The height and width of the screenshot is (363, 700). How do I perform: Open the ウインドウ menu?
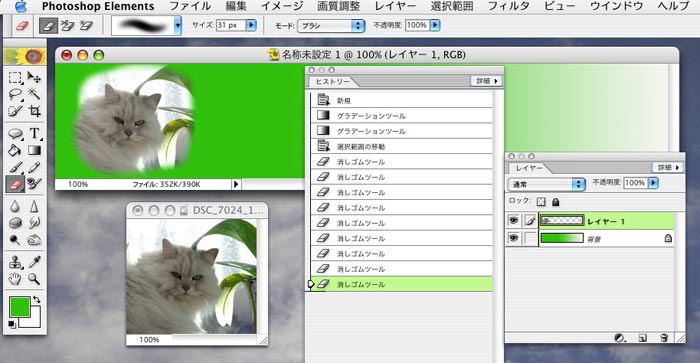[x=617, y=6]
